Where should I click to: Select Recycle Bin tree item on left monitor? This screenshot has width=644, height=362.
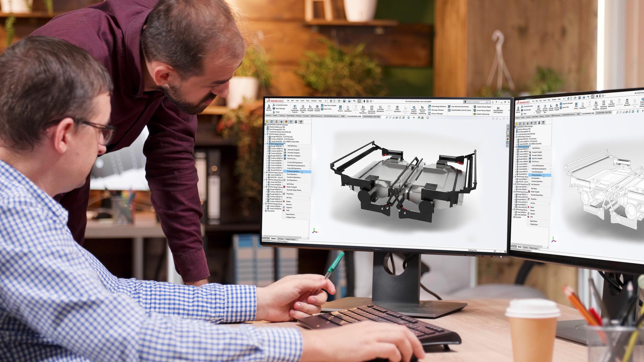click(x=270, y=211)
